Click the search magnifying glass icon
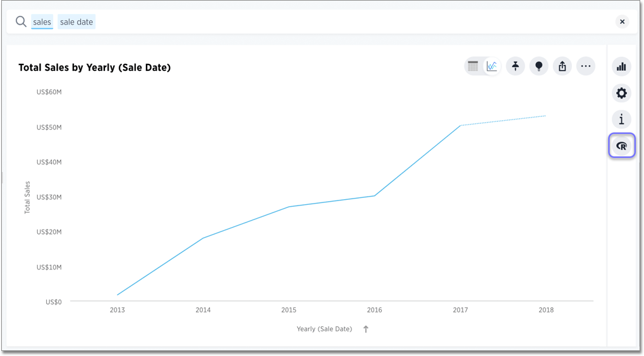This screenshot has height=356, width=644. click(x=21, y=22)
